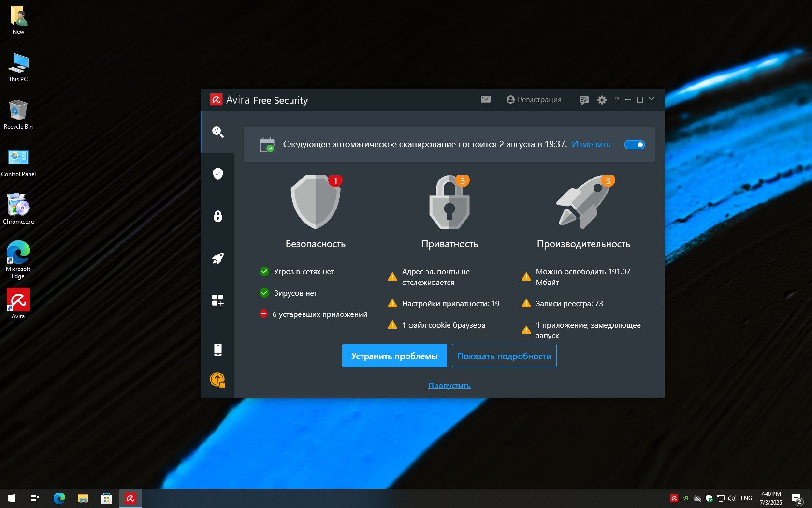Image resolution: width=812 pixels, height=508 pixels.
Task: Click Регистрация account button
Action: point(534,100)
